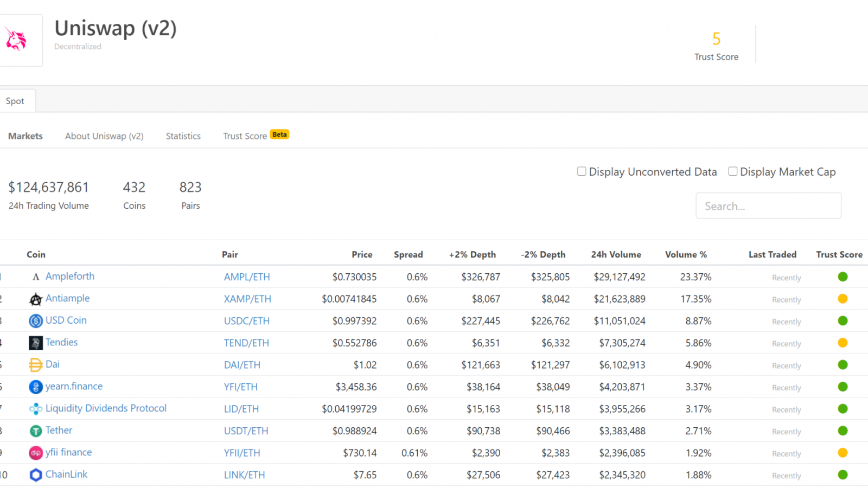This screenshot has height=488, width=868.
Task: Open the Statistics tab
Action: pos(183,136)
